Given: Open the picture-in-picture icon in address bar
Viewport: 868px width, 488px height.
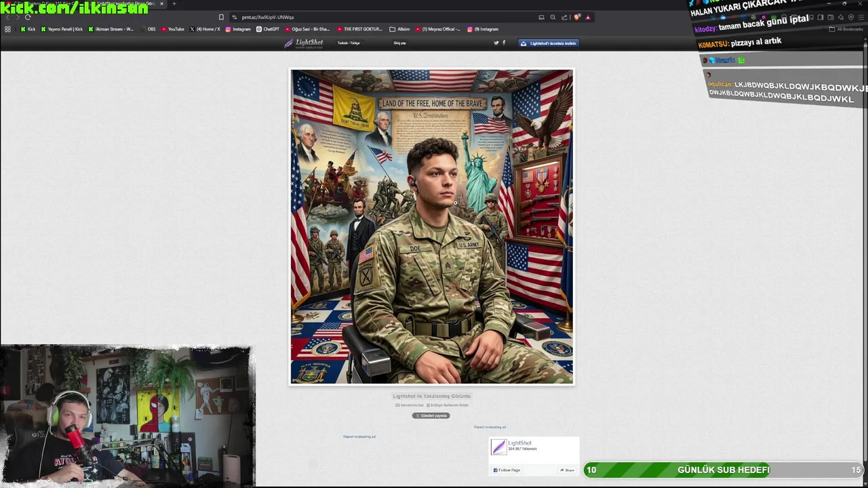Looking at the screenshot, I should pyautogui.click(x=541, y=17).
